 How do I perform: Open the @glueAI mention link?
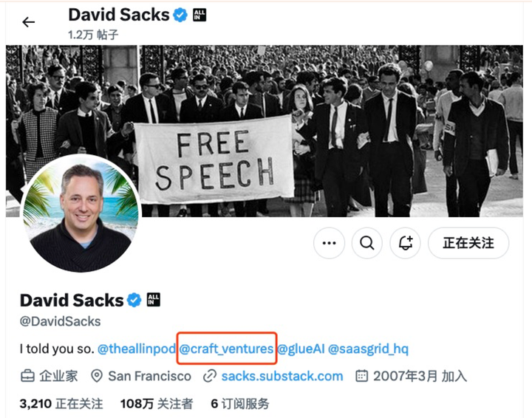coord(301,349)
